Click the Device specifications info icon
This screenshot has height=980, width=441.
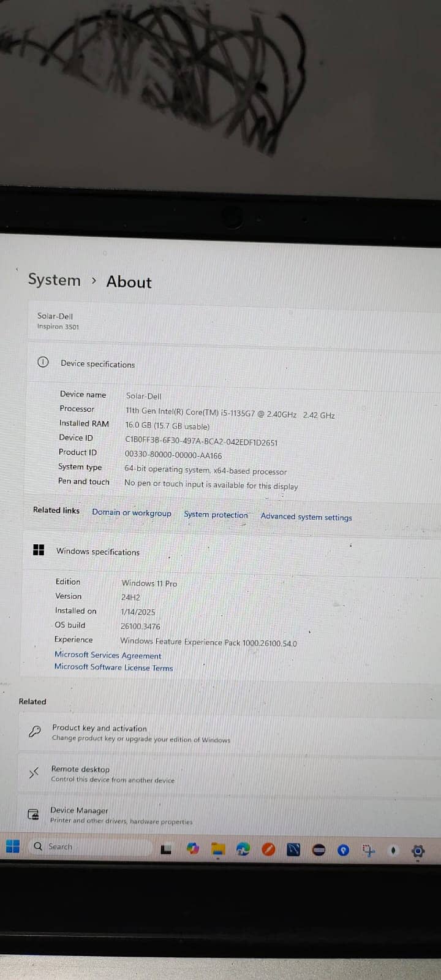tap(43, 362)
